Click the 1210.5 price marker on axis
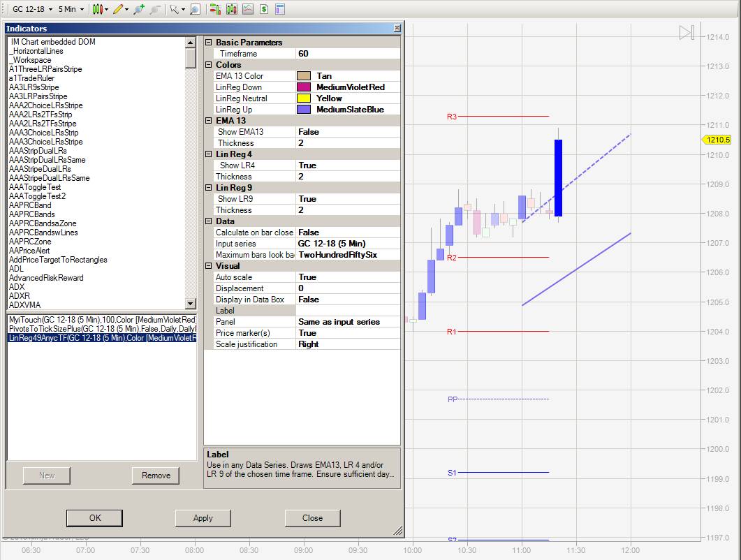The height and width of the screenshot is (560, 741). pos(717,140)
